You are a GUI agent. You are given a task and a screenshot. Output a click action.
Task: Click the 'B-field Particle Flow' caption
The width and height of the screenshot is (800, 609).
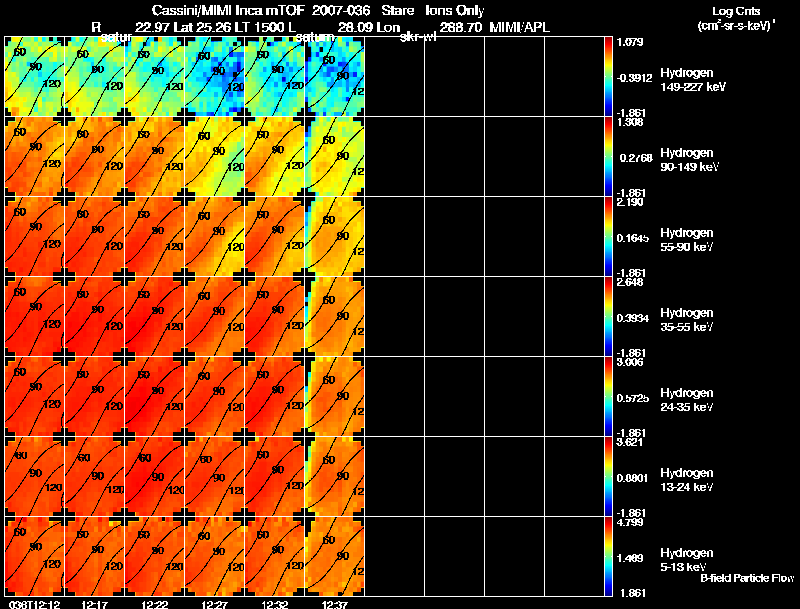point(747,578)
